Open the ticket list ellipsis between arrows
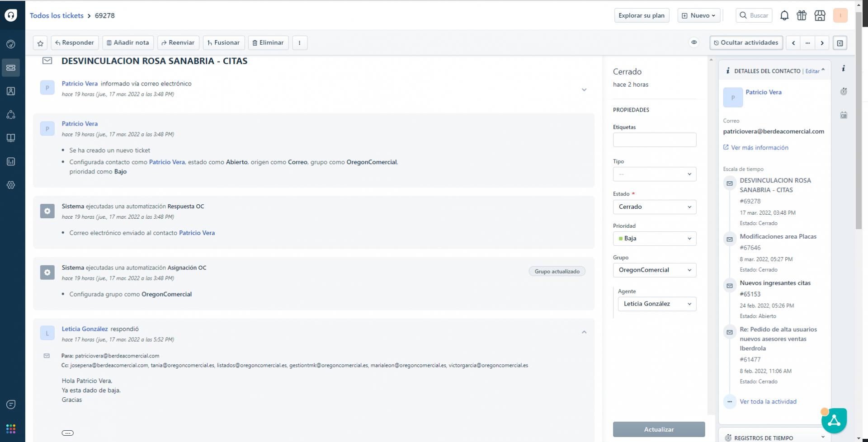The image size is (868, 442). (807, 43)
